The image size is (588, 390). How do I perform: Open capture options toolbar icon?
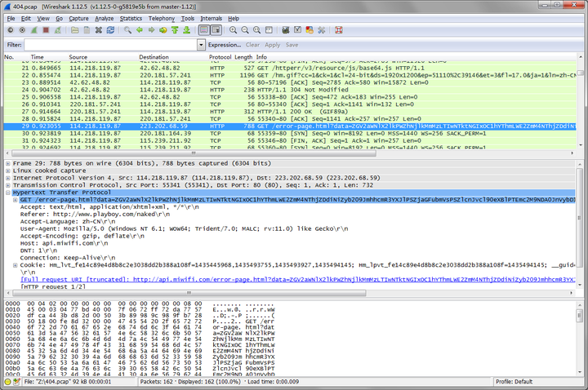[22, 30]
